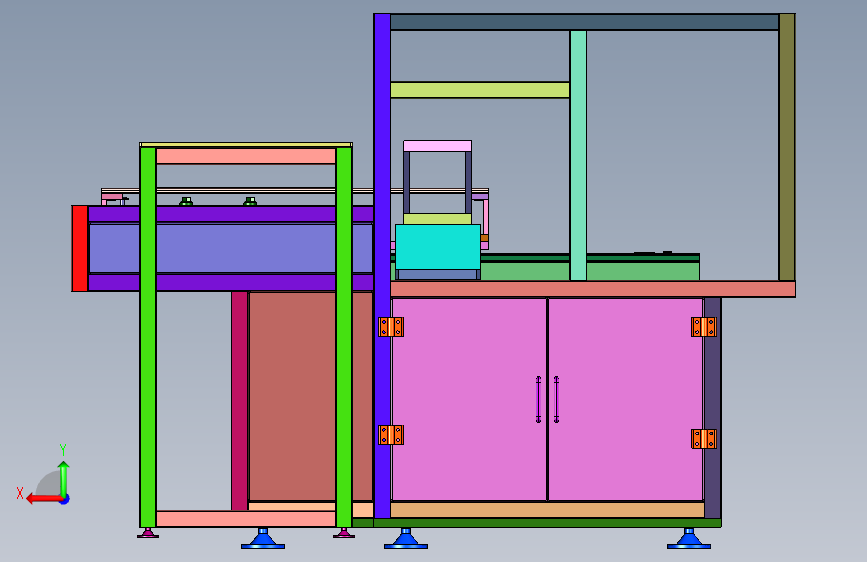Select the small magenta foot under right green post
Screen dimensions: 867x562
pyautogui.click(x=344, y=533)
